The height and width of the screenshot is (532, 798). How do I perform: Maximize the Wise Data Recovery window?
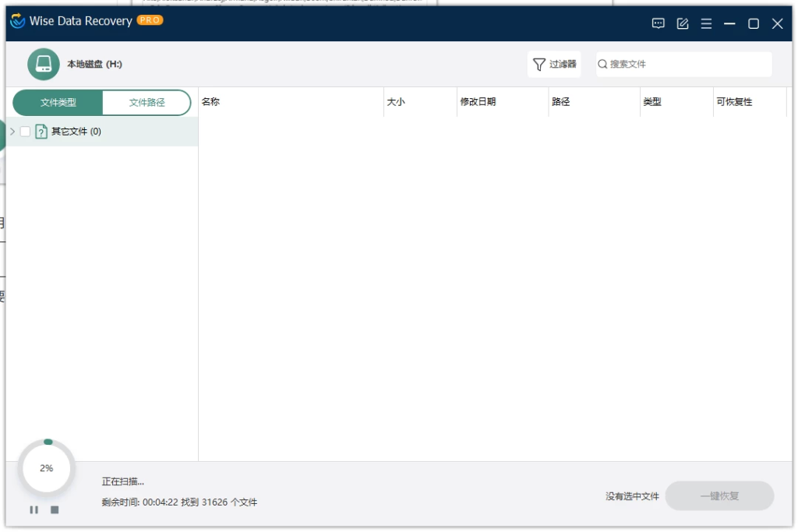754,23
